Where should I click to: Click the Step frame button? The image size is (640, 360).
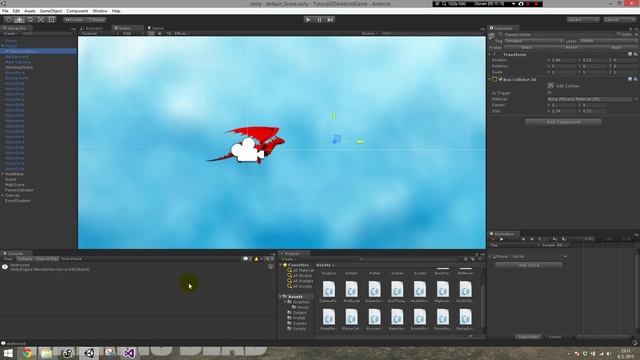[330, 20]
